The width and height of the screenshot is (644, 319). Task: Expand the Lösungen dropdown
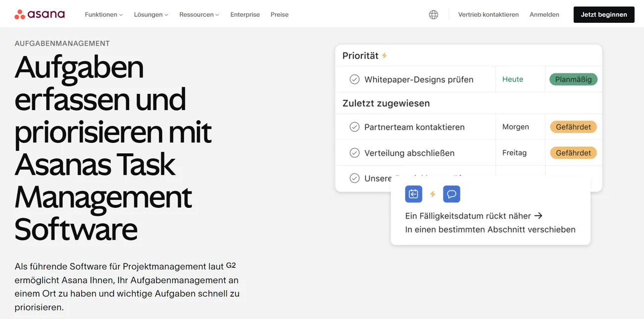pos(151,15)
